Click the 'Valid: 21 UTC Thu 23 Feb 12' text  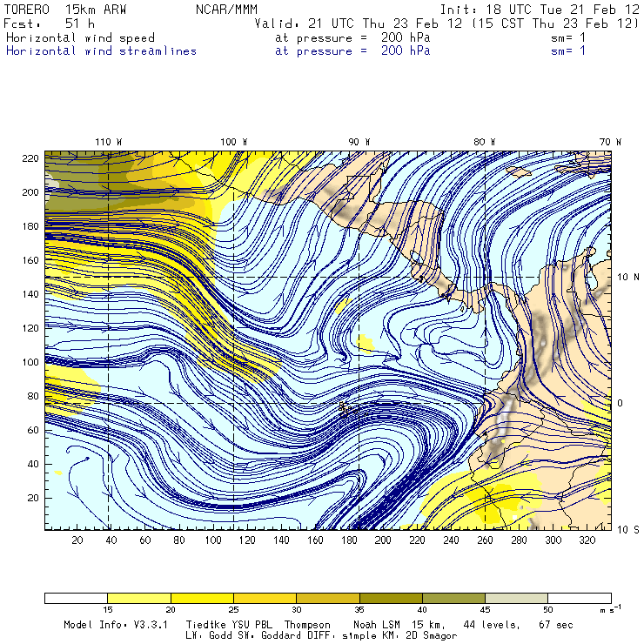pos(359,23)
